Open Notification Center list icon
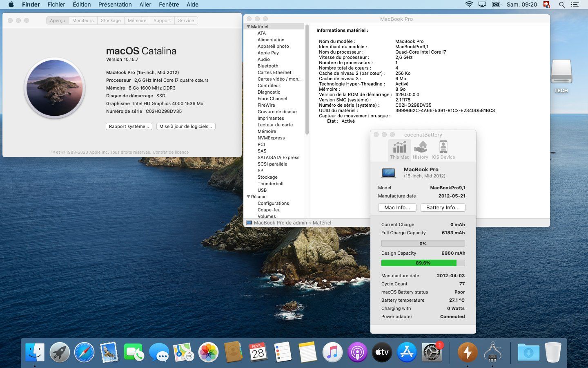Viewport: 588px width, 368px height. point(575,4)
